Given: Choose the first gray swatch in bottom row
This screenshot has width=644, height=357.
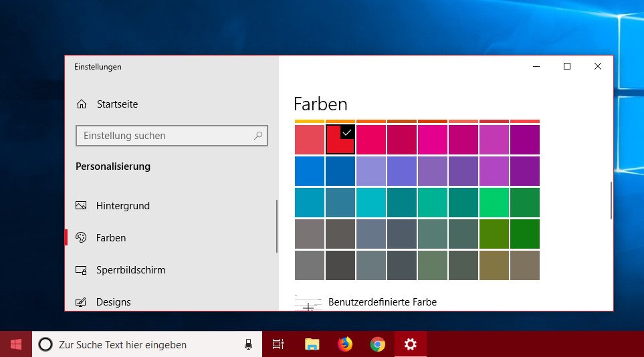Looking at the screenshot, I should tap(309, 265).
